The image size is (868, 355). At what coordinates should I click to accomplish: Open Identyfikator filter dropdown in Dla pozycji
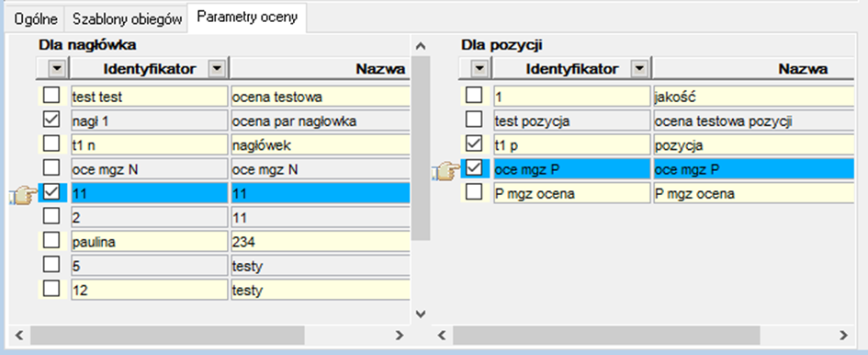click(639, 69)
